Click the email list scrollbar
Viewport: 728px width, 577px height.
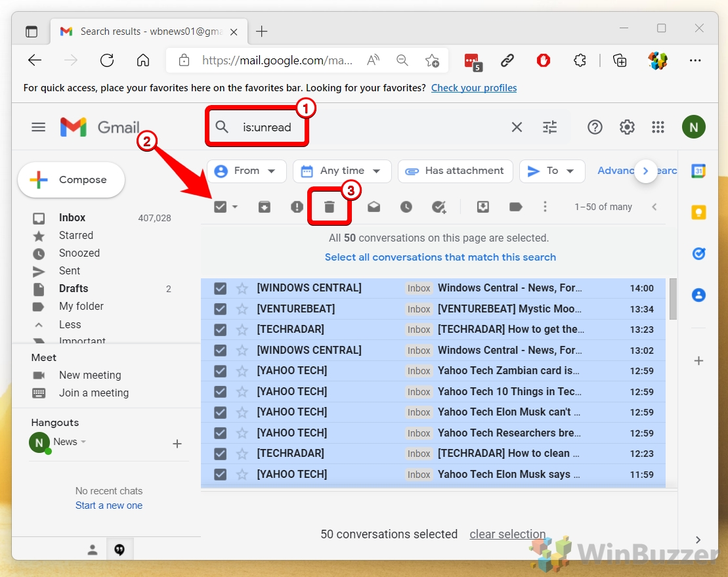(673, 299)
